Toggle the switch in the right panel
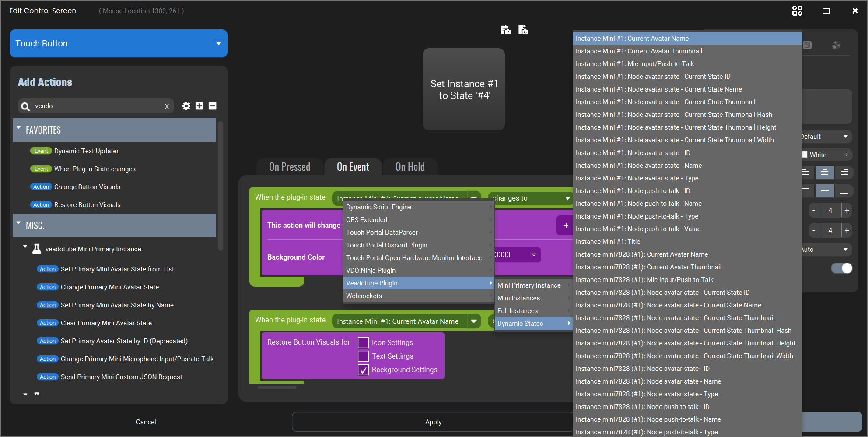The image size is (868, 437). [x=842, y=268]
